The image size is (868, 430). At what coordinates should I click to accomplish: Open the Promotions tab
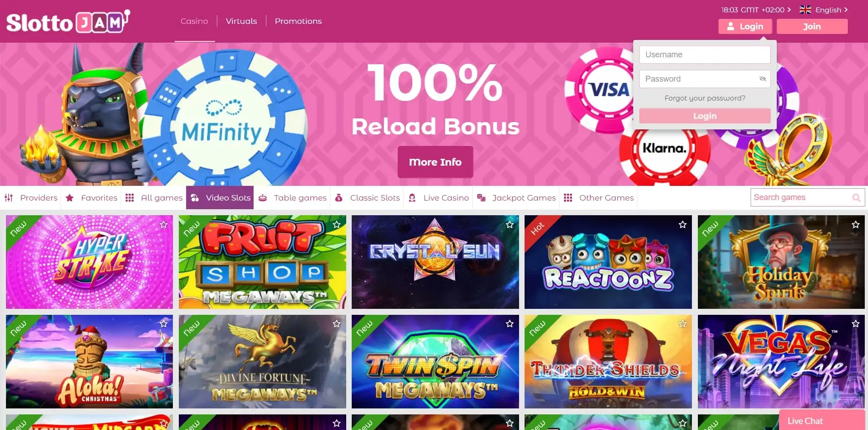(298, 21)
